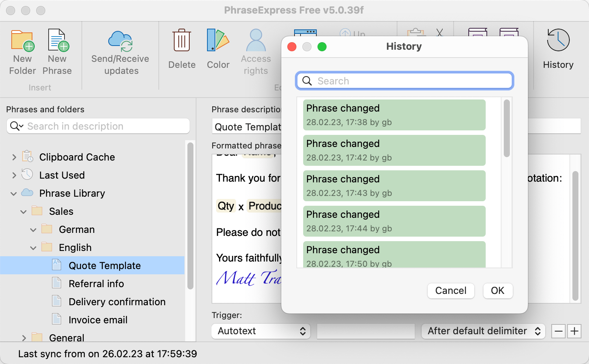Select history entry from 17:50
The image size is (589, 364).
coord(394,254)
